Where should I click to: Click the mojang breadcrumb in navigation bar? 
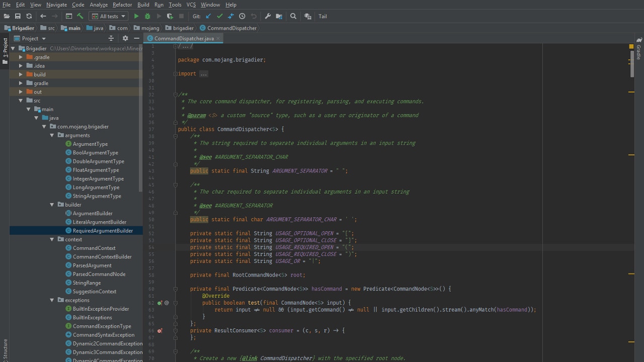click(x=150, y=28)
